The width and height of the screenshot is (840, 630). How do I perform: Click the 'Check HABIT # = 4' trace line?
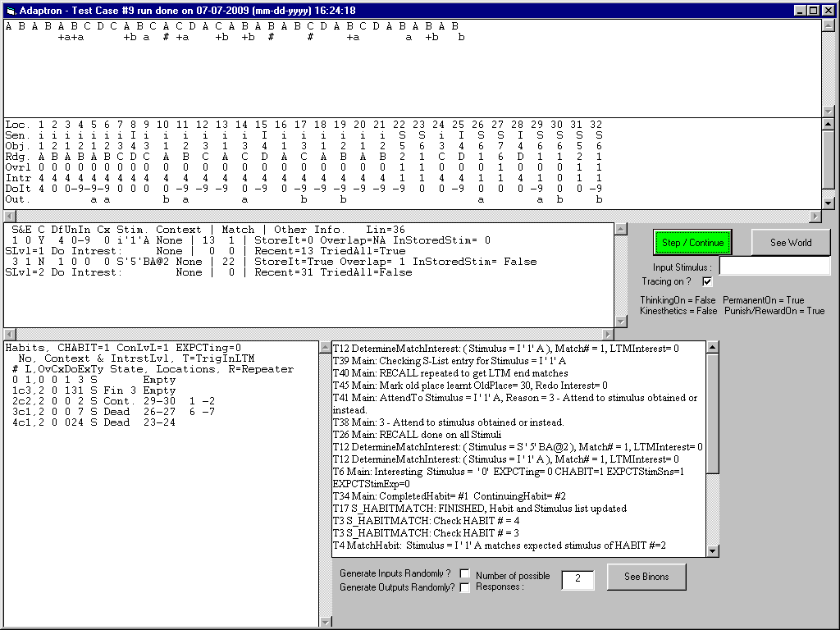click(426, 521)
